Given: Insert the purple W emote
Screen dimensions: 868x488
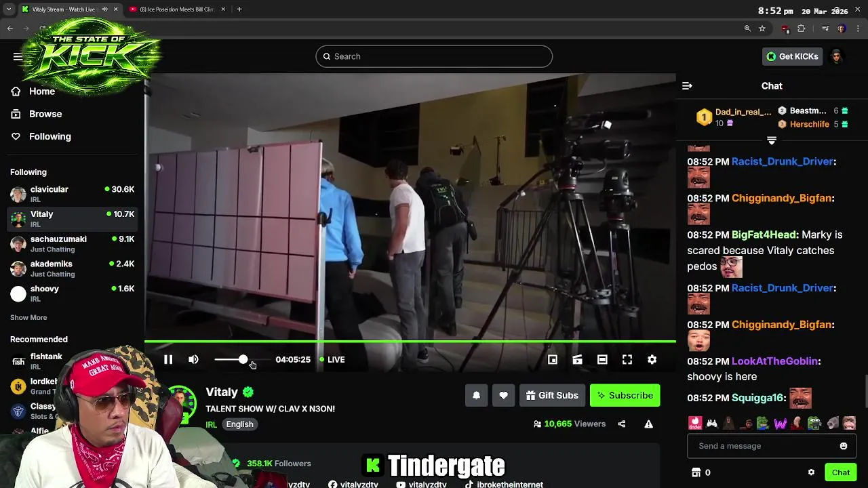Looking at the screenshot, I should point(781,424).
